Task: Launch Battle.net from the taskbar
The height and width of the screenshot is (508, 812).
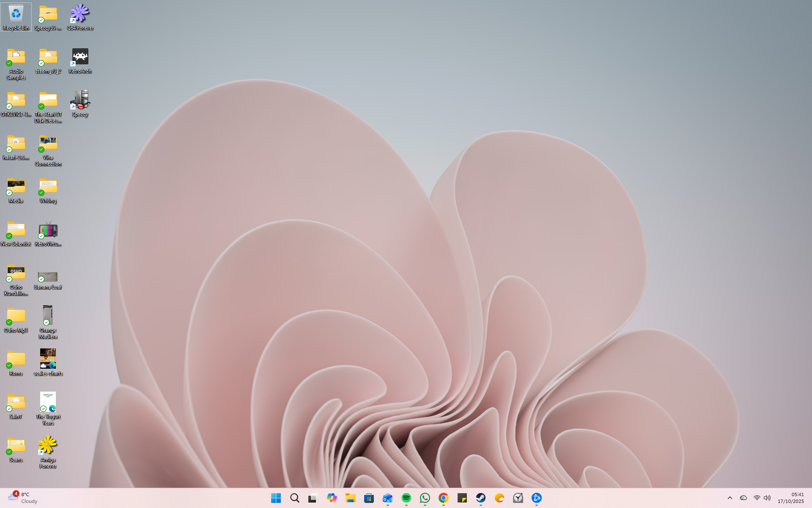Action: tap(537, 498)
